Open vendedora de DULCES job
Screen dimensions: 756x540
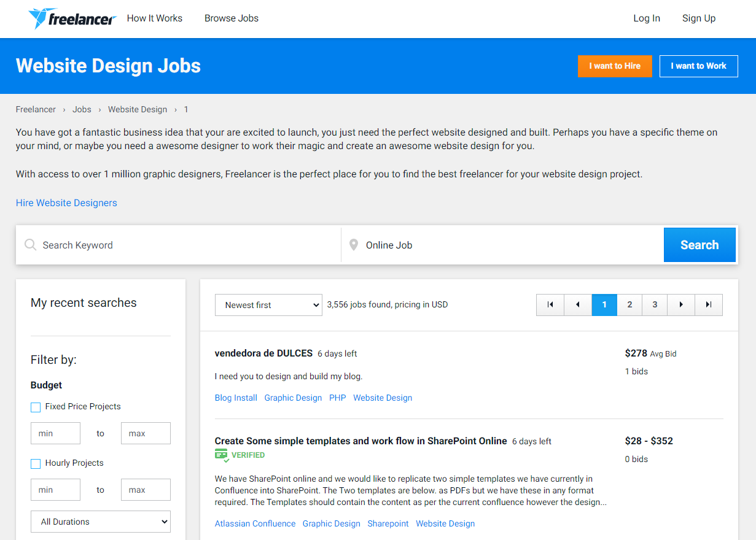coord(264,353)
